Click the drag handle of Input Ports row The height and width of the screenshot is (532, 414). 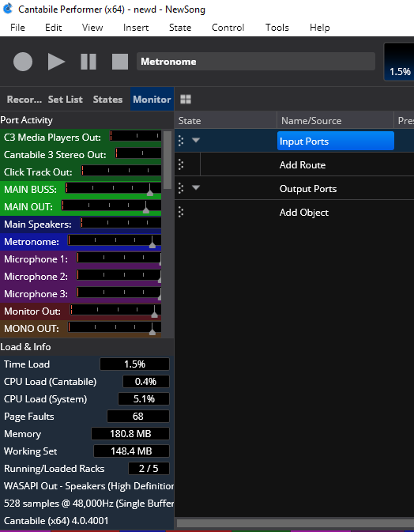point(181,141)
